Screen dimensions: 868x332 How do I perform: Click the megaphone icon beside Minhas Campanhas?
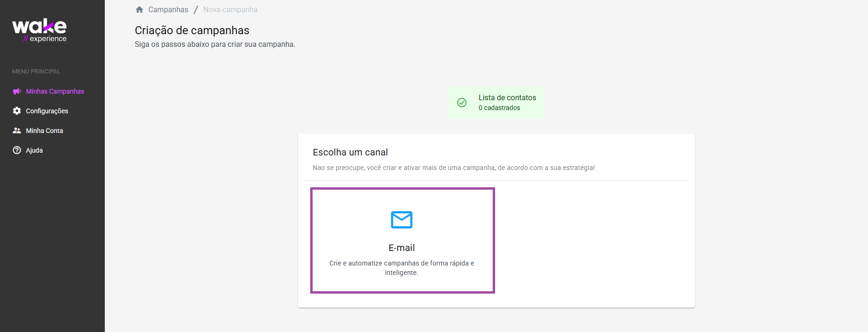tap(17, 91)
